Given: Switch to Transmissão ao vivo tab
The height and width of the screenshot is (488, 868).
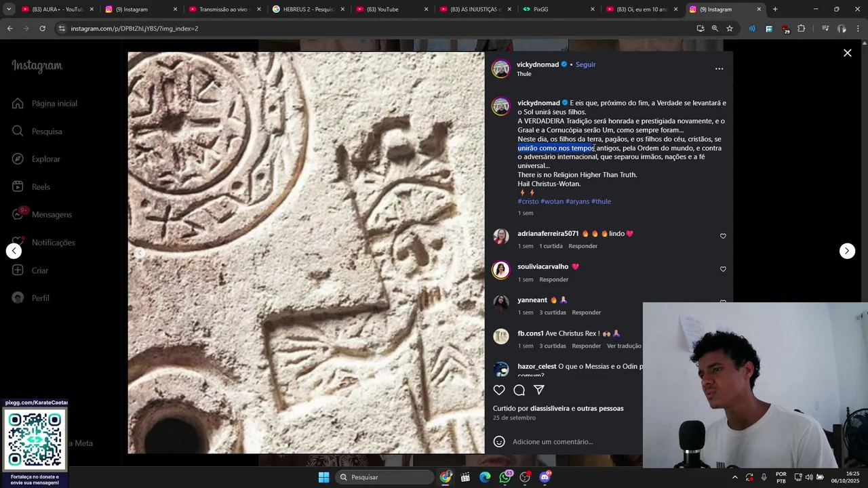Looking at the screenshot, I should tap(224, 9).
